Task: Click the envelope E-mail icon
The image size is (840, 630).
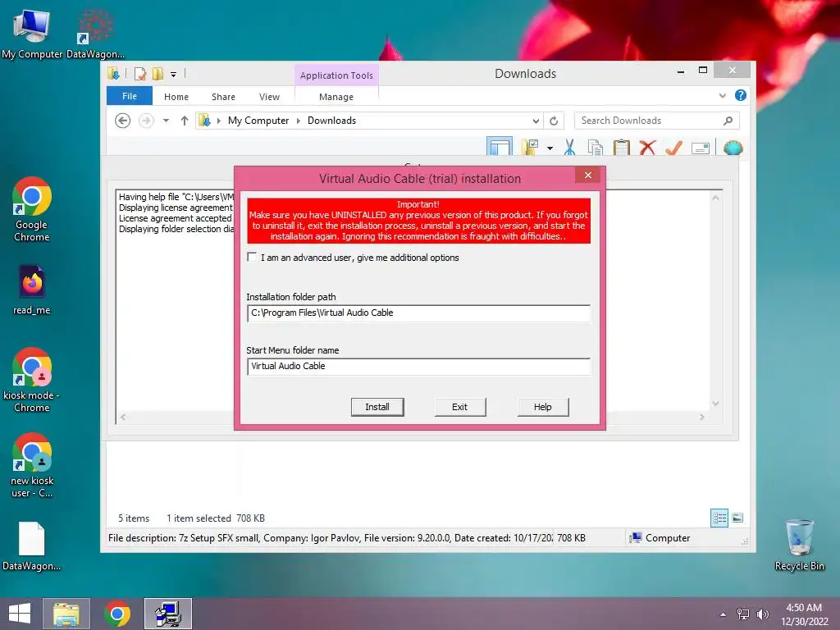Action: click(701, 148)
